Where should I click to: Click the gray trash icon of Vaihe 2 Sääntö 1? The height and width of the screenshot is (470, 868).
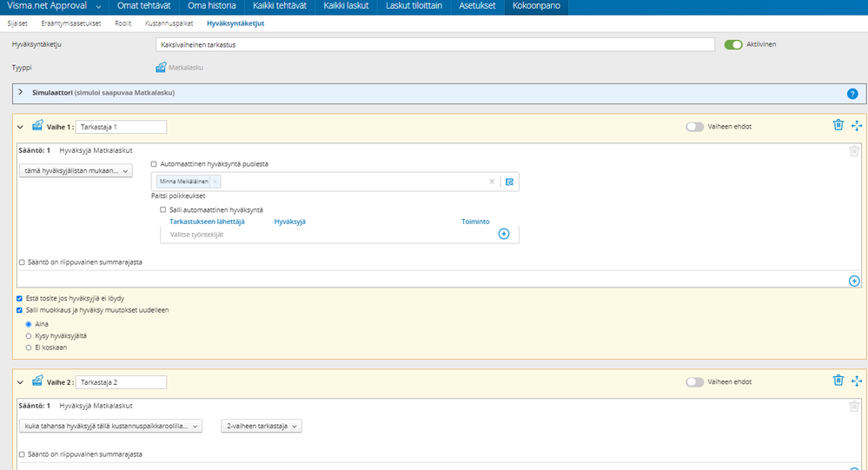point(853,407)
